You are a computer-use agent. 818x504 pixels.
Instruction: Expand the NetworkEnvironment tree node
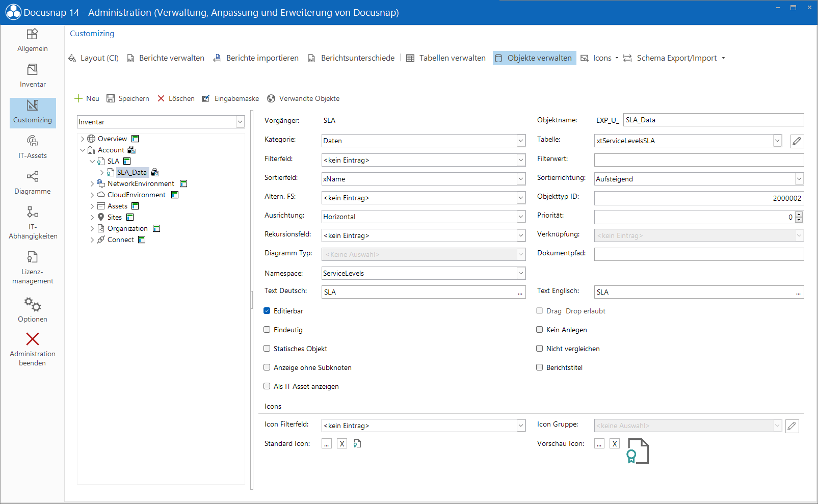[x=92, y=184]
